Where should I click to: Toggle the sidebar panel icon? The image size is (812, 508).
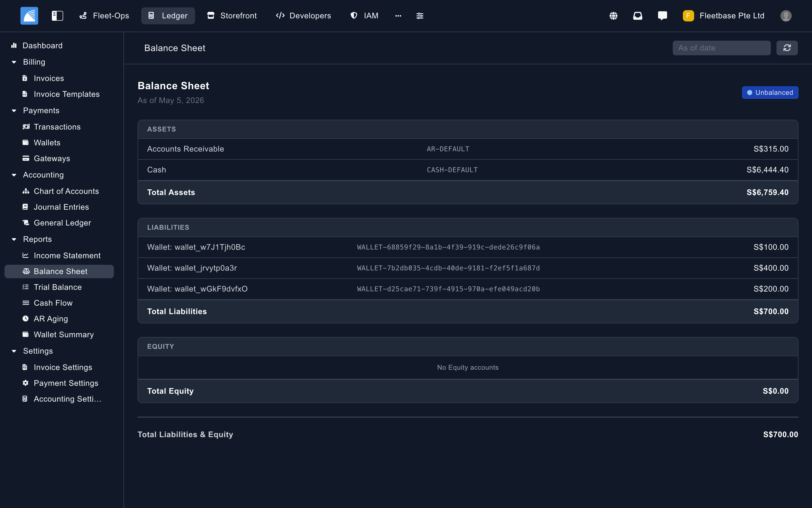pos(58,16)
